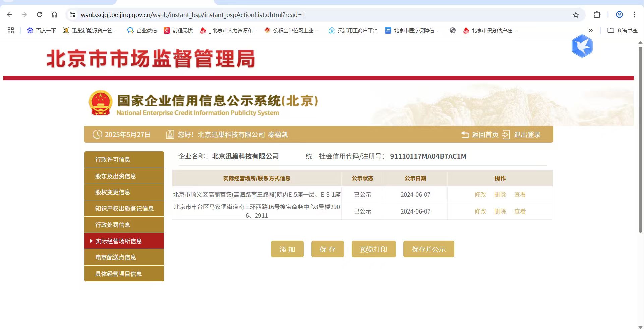The width and height of the screenshot is (644, 329).
Task: Click the browser forward arrow
Action: coord(24,15)
